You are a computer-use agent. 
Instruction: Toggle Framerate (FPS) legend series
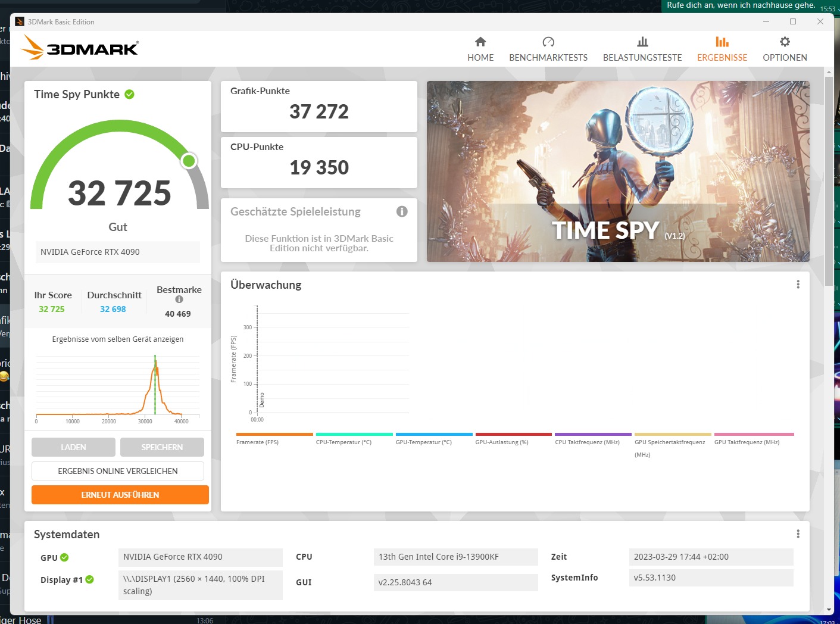(x=274, y=439)
